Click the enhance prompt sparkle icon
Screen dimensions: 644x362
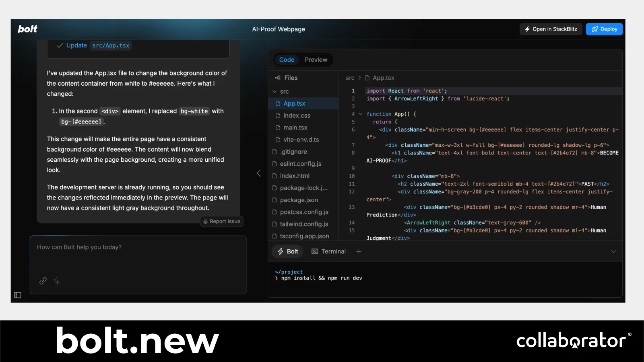tap(57, 281)
